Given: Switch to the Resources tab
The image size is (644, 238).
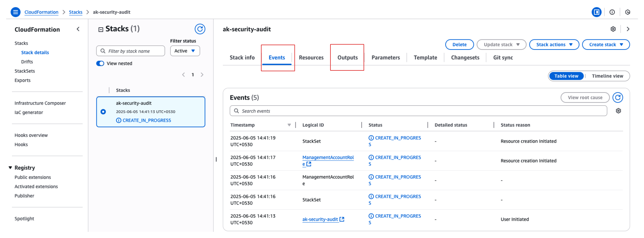Looking at the screenshot, I should (x=311, y=58).
